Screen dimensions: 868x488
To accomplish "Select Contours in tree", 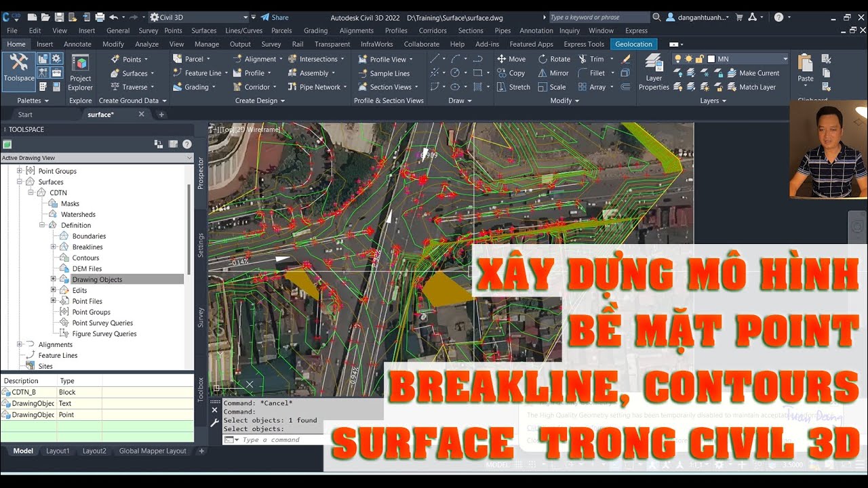I will click(x=85, y=258).
